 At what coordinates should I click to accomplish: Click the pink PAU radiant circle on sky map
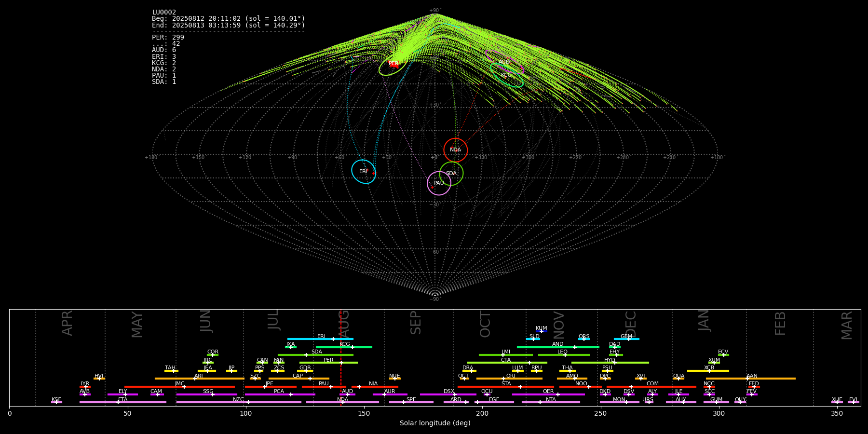(x=439, y=183)
